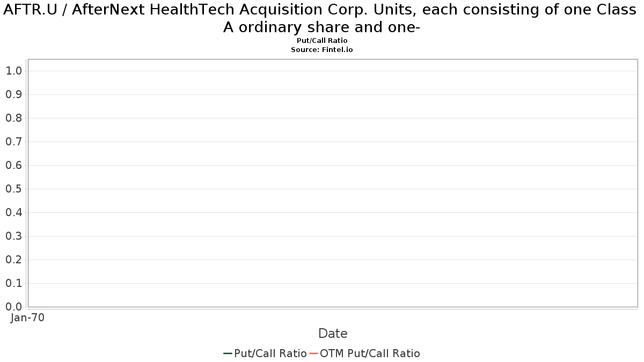This screenshot has height=362, width=644.
Task: Click the Date axis title
Action: click(333, 334)
